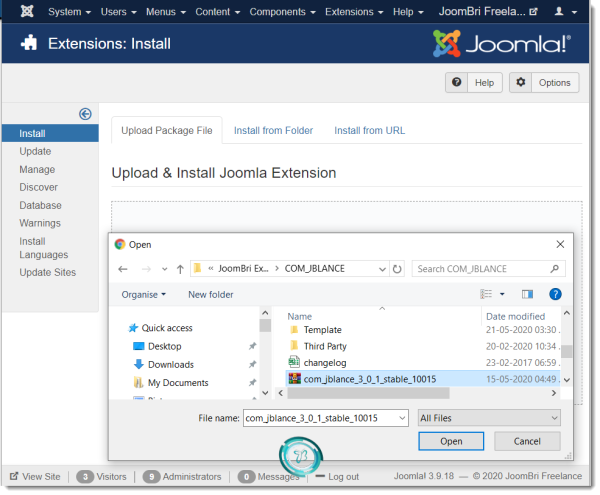
Task: Open the Users menu
Action: [x=119, y=12]
